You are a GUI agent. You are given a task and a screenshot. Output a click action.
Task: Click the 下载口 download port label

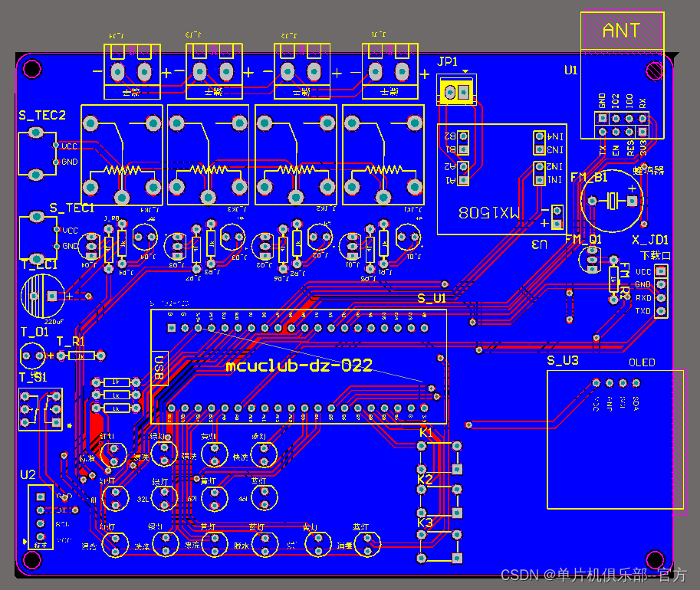656,255
